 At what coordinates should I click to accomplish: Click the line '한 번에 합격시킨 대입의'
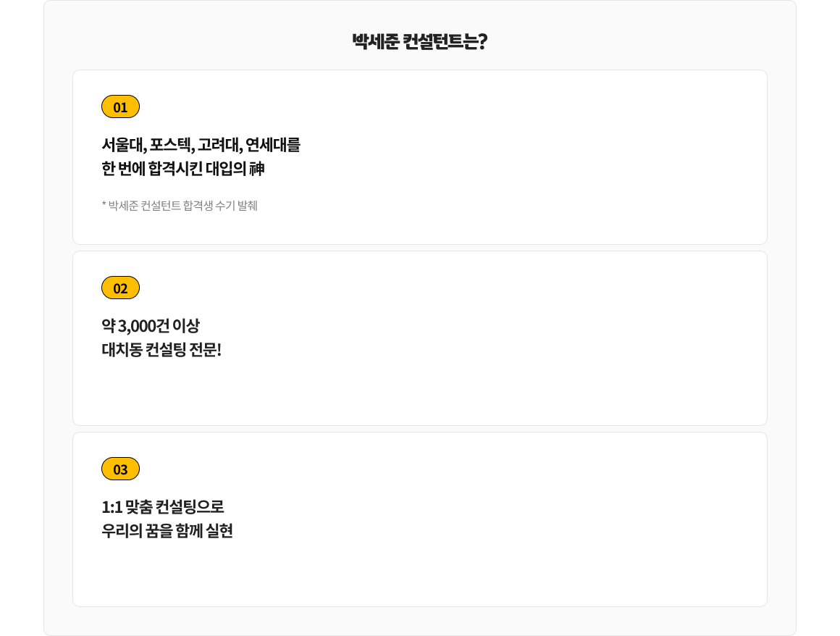tap(174, 170)
